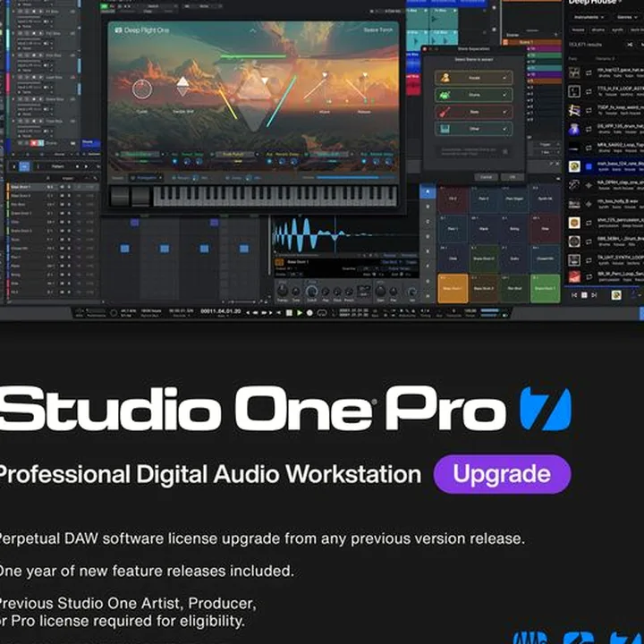644x644 pixels.
Task: Click the green Play button in the transport
Action: [300, 313]
